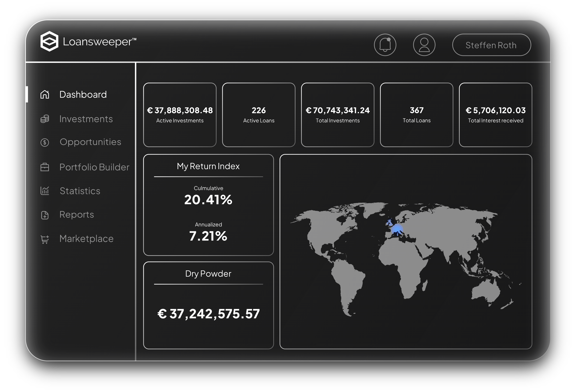Click the Portfolio Builder briefcase icon
This screenshot has width=576, height=392.
click(x=45, y=167)
